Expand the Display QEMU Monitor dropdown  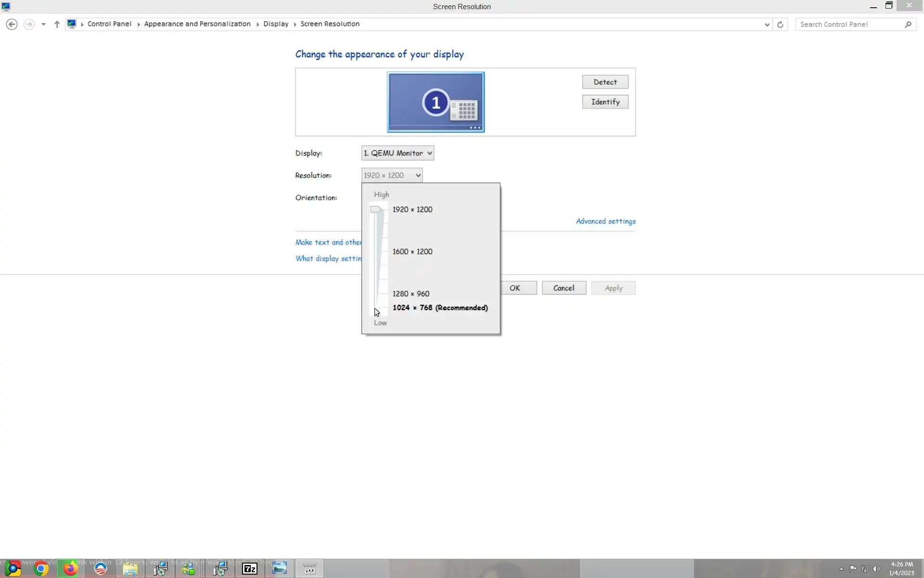pyautogui.click(x=398, y=153)
